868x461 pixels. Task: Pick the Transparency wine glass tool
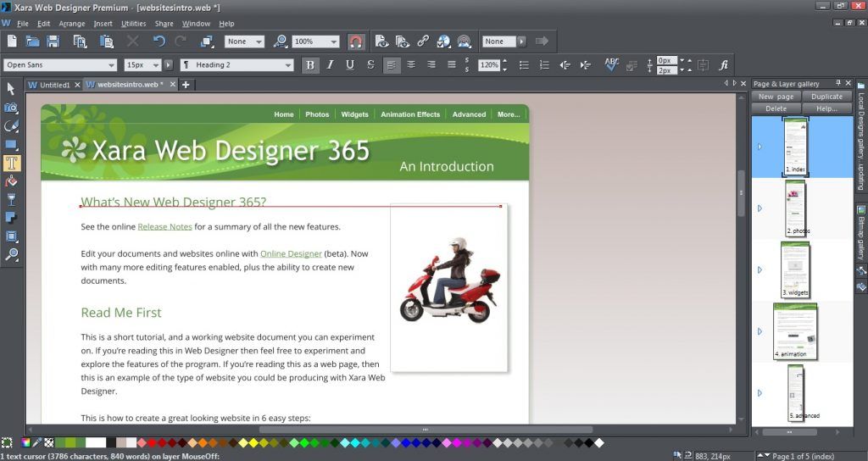11,200
